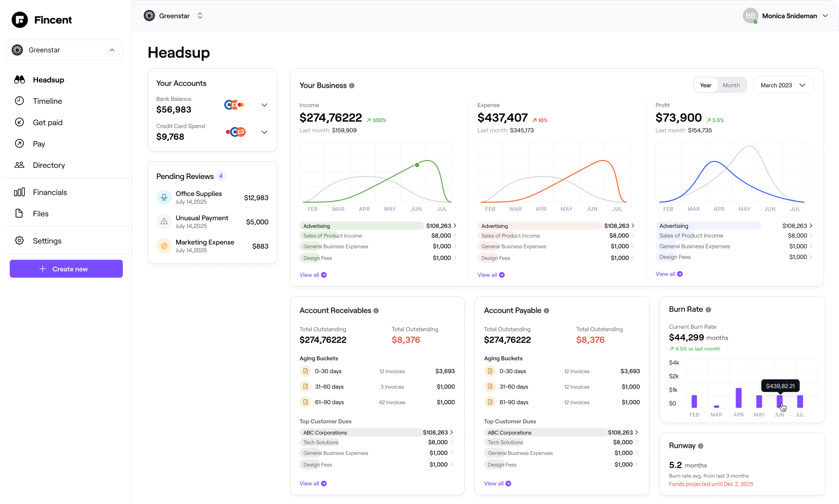Click the Account Receivables info icon
This screenshot has height=504, width=839.
376,310
